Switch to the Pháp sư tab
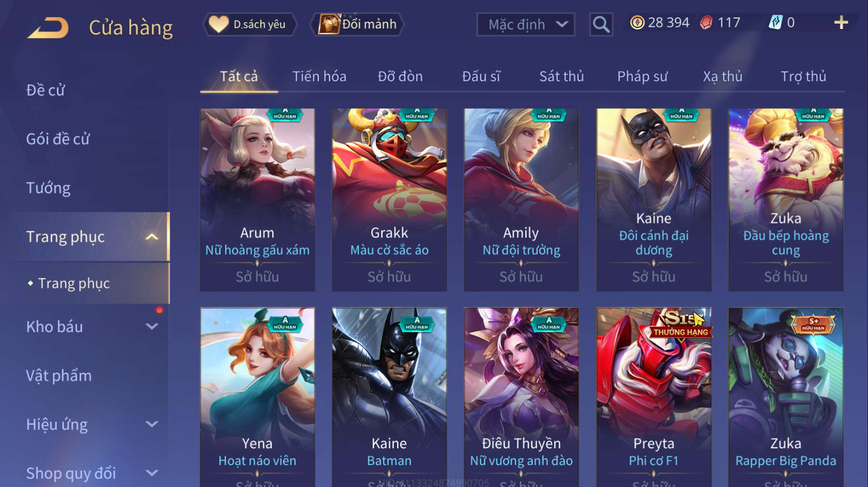 coord(643,77)
